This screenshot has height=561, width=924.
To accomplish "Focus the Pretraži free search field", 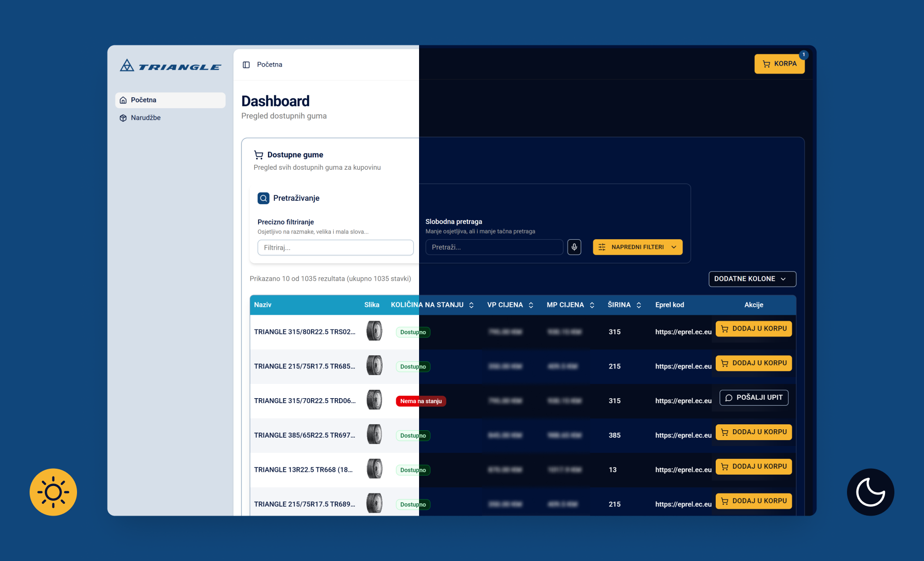I will point(494,247).
